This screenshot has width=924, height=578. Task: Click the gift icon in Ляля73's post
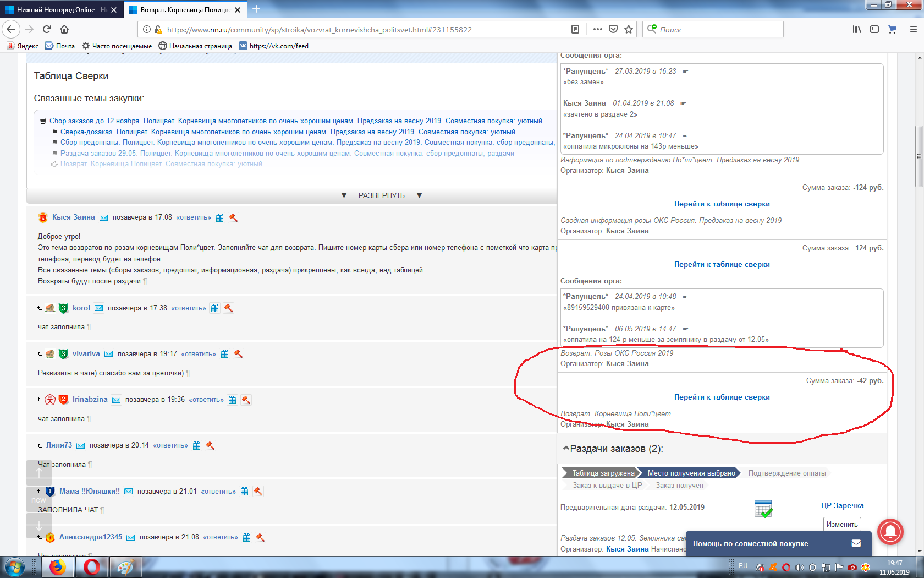pos(196,445)
